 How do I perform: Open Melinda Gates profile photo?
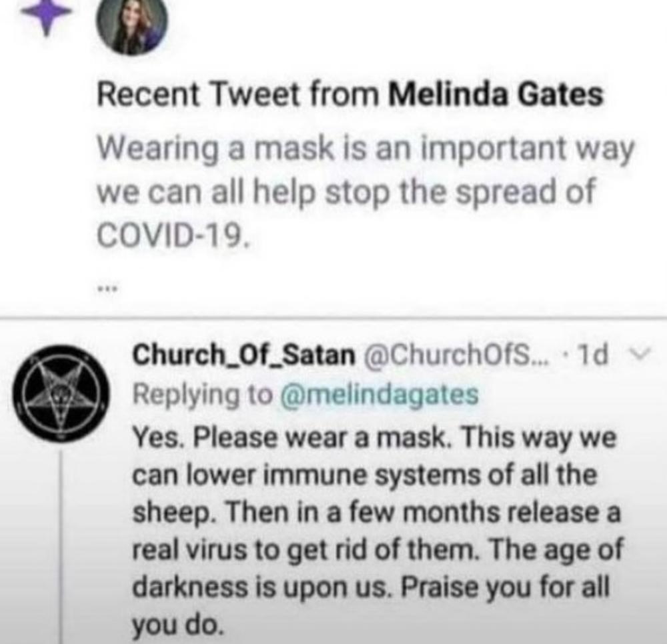tap(132, 28)
